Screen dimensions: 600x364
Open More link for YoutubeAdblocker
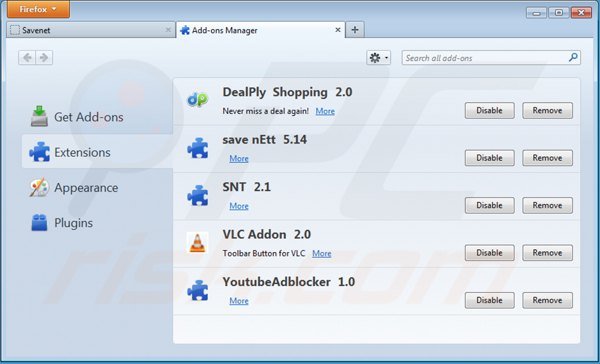(x=239, y=301)
